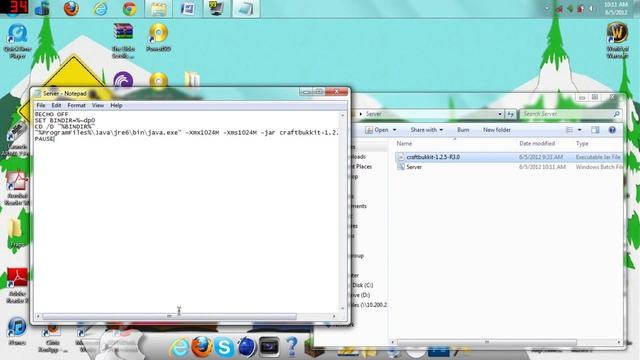The height and width of the screenshot is (360, 640).
Task: Click the Recent Places navigation item
Action: coord(362,167)
